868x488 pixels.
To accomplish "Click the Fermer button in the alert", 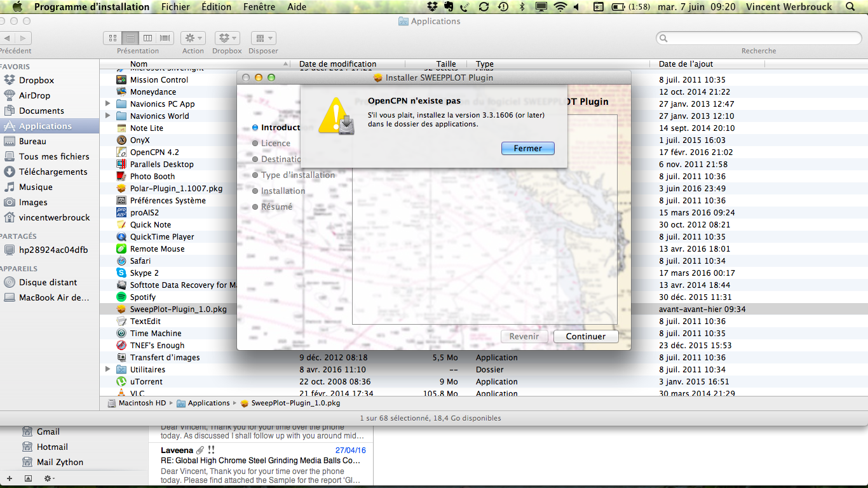I will click(x=527, y=148).
